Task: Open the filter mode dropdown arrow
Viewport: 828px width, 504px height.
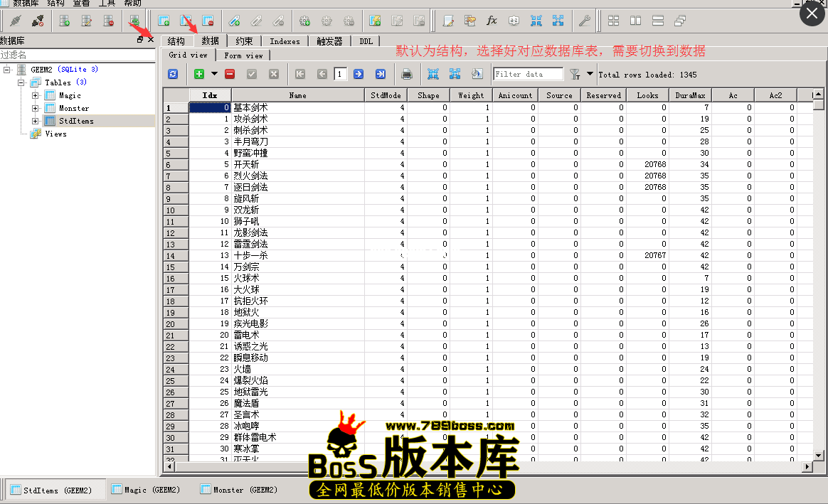Action: [590, 74]
